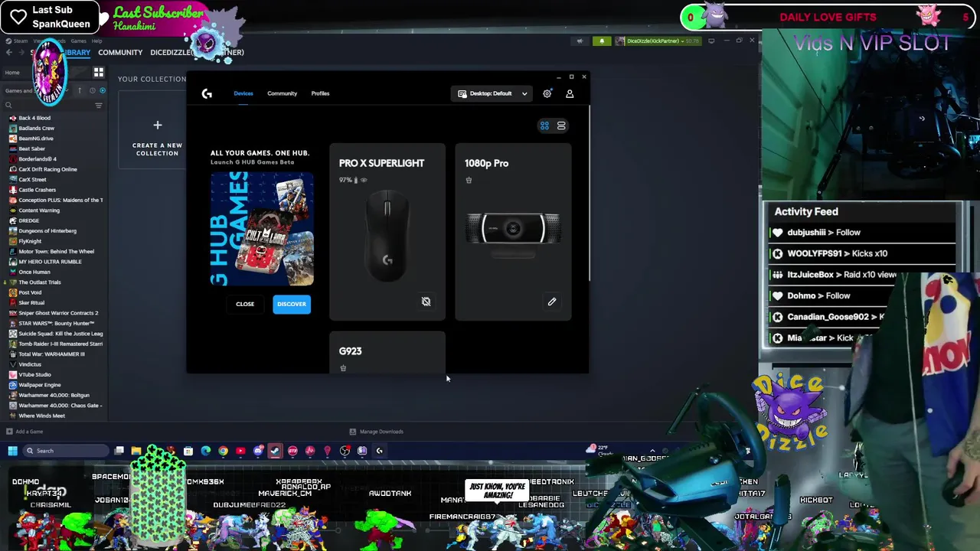The width and height of the screenshot is (980, 551).
Task: Open the Profiles tab in G HUB
Action: [320, 93]
